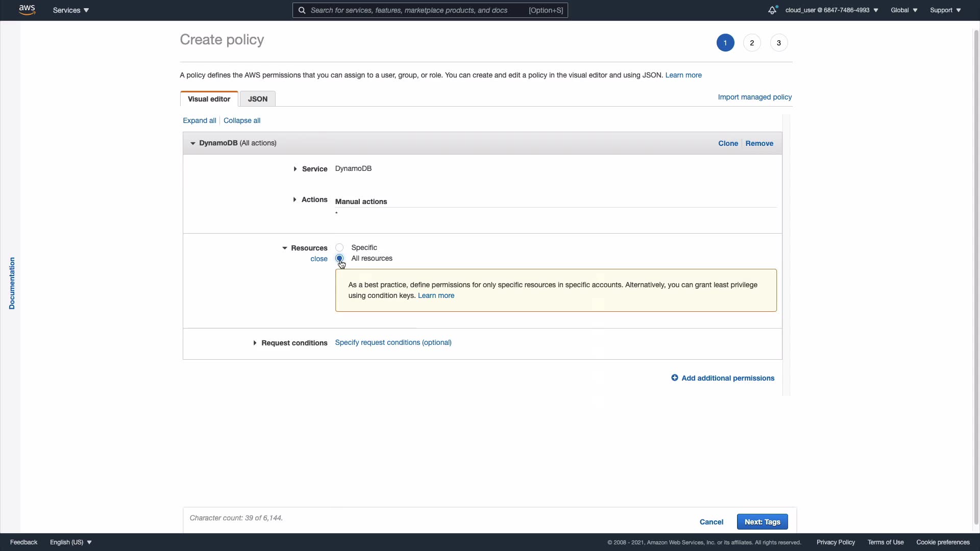Expand the Actions section arrow
The width and height of the screenshot is (980, 551).
tap(295, 199)
